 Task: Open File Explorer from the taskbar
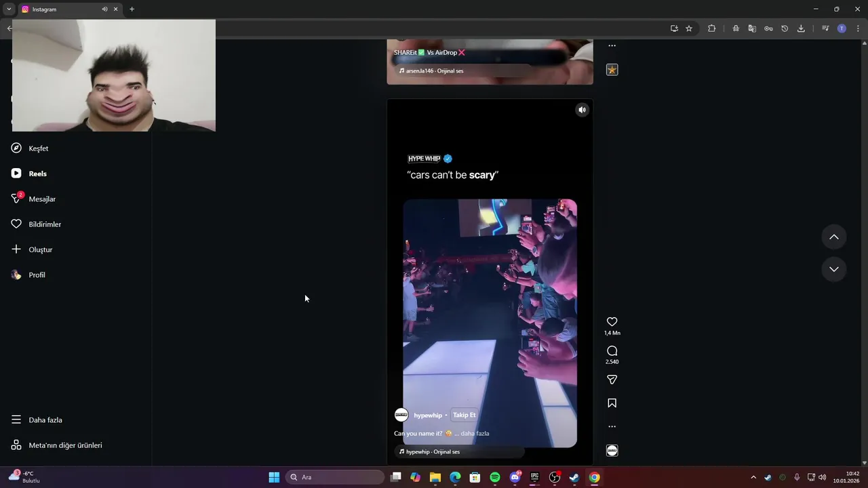[435, 477]
